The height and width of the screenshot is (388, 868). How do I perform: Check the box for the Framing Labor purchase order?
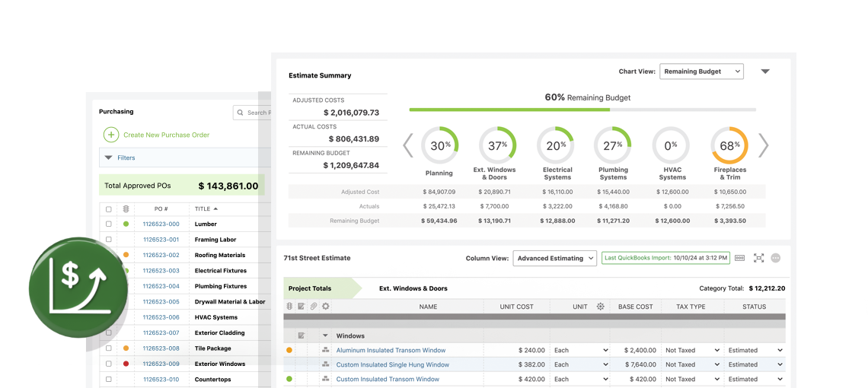click(x=108, y=240)
